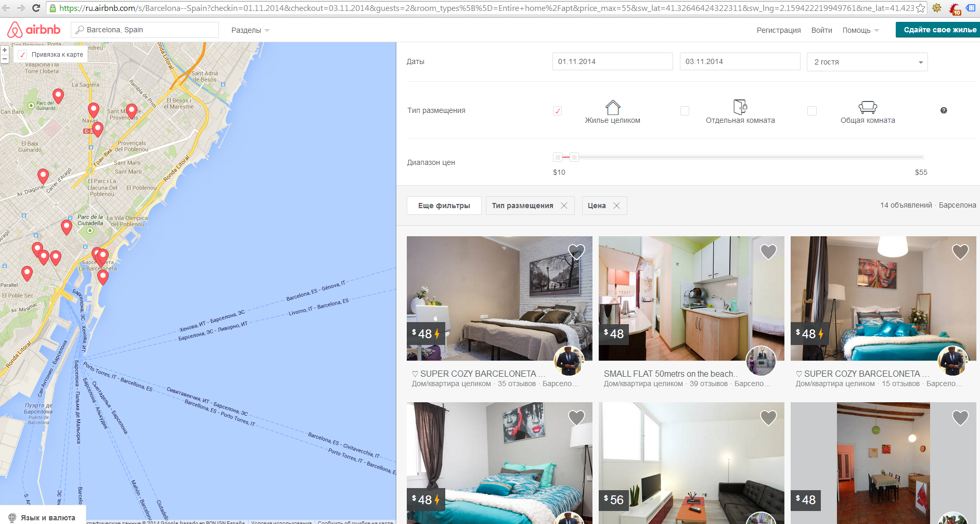Toggle the 'Привязка к карте' checkbox

click(x=22, y=55)
